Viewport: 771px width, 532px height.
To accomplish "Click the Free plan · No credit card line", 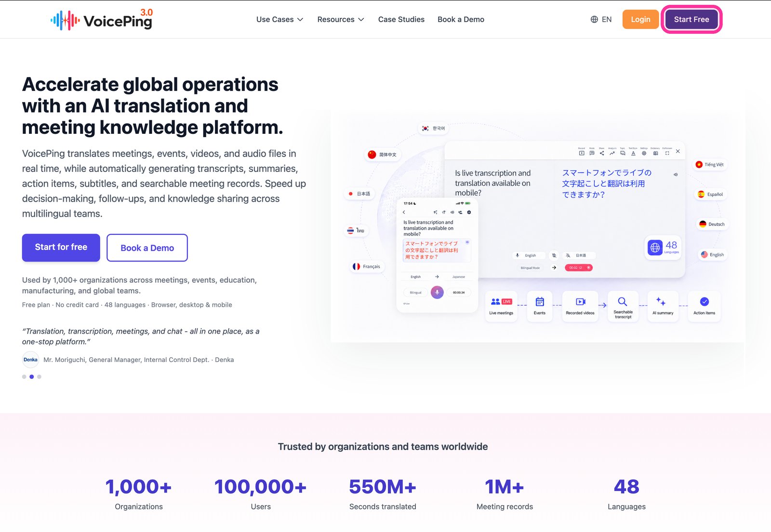I will click(127, 305).
